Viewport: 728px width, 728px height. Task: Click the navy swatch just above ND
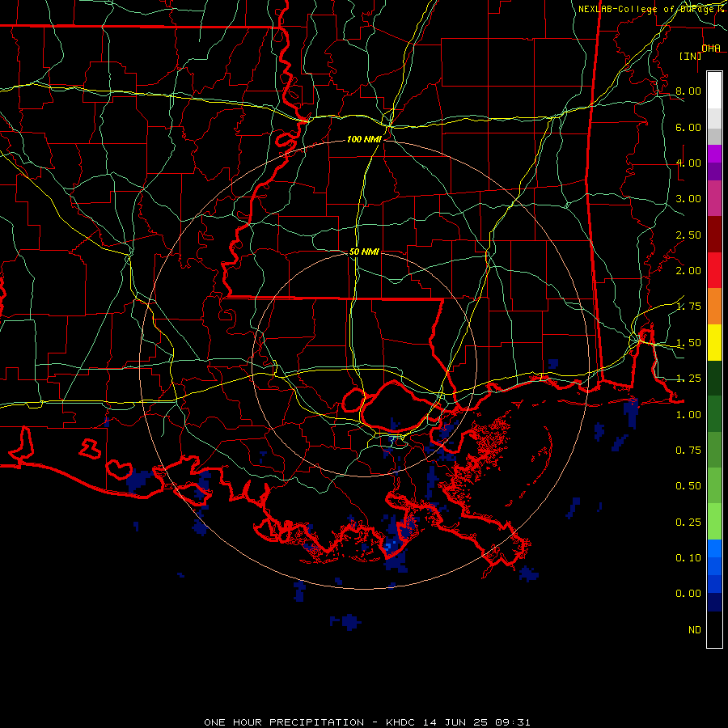714,603
